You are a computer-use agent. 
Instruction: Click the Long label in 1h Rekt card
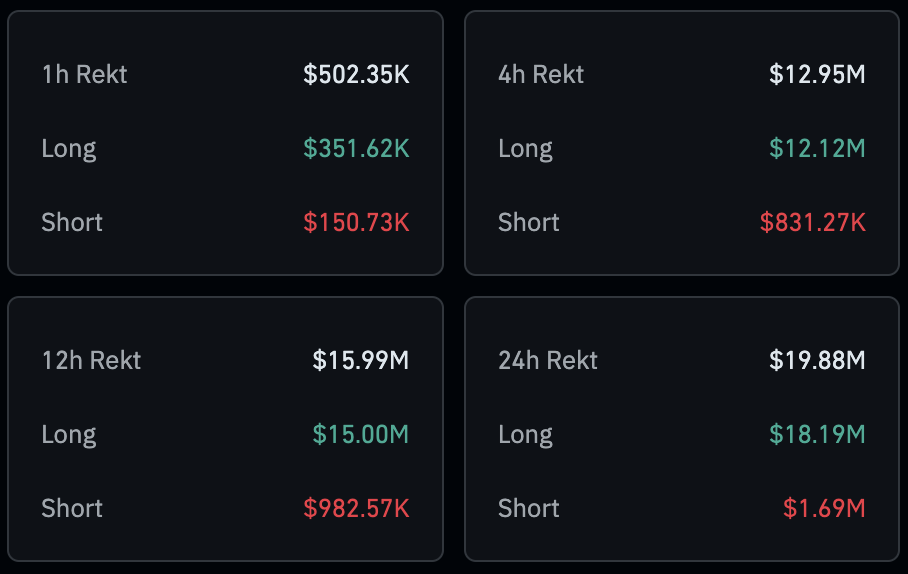click(x=69, y=148)
